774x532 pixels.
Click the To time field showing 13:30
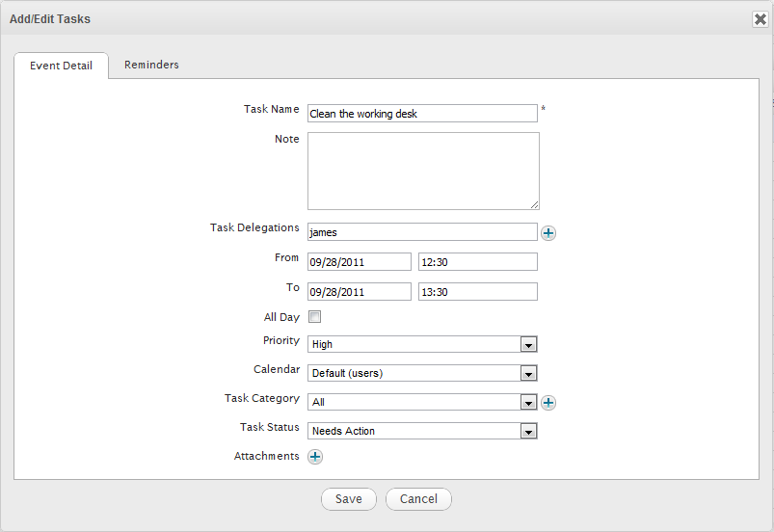point(478,292)
